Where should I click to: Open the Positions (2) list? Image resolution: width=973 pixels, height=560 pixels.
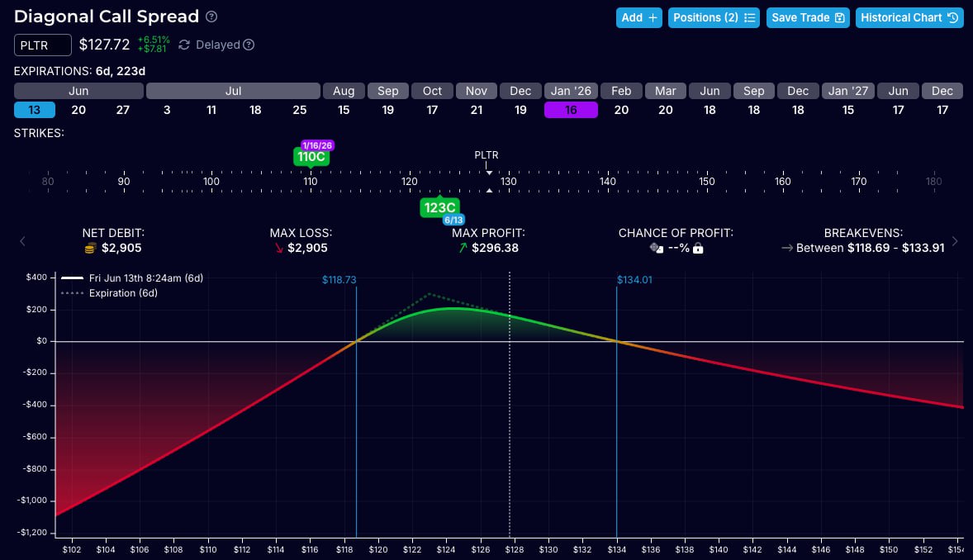(x=714, y=17)
